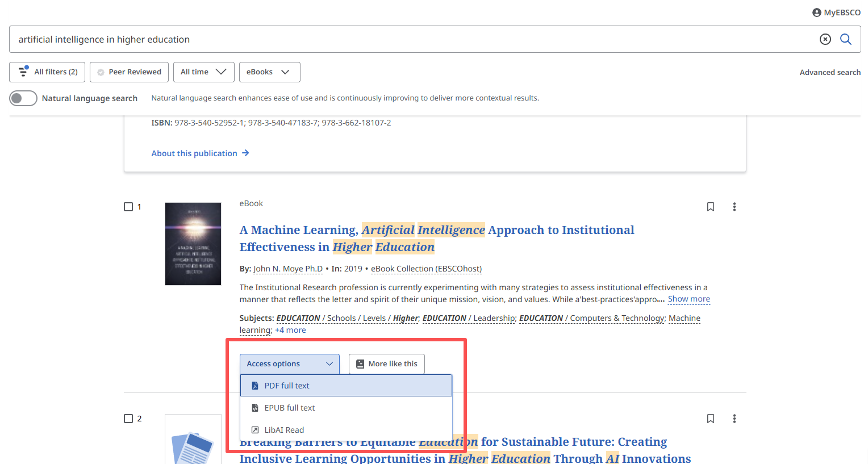
Task: Tick the checkbox for result 2
Action: pyautogui.click(x=128, y=419)
